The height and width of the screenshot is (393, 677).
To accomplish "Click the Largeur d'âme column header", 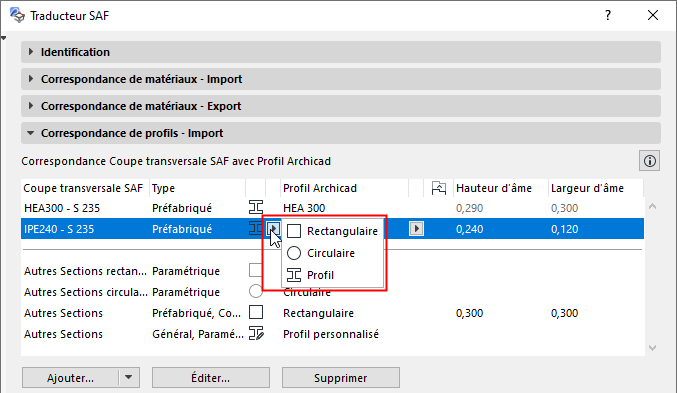I will [x=596, y=188].
